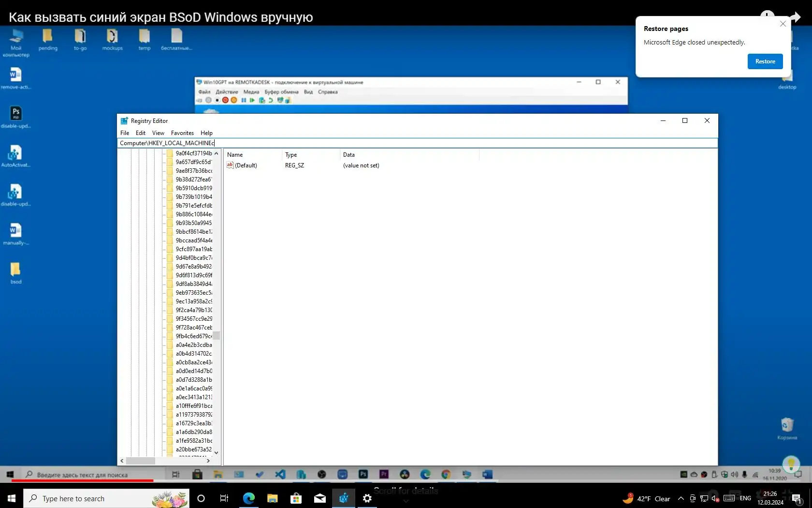Viewport: 812px width, 508px height.
Task: Select the temp folder on desktop
Action: click(x=145, y=40)
